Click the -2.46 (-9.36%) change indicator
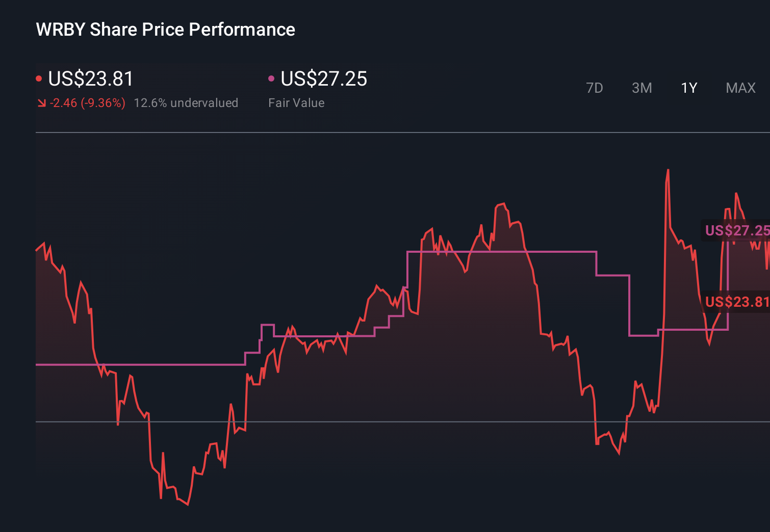The image size is (770, 532). pyautogui.click(x=87, y=102)
